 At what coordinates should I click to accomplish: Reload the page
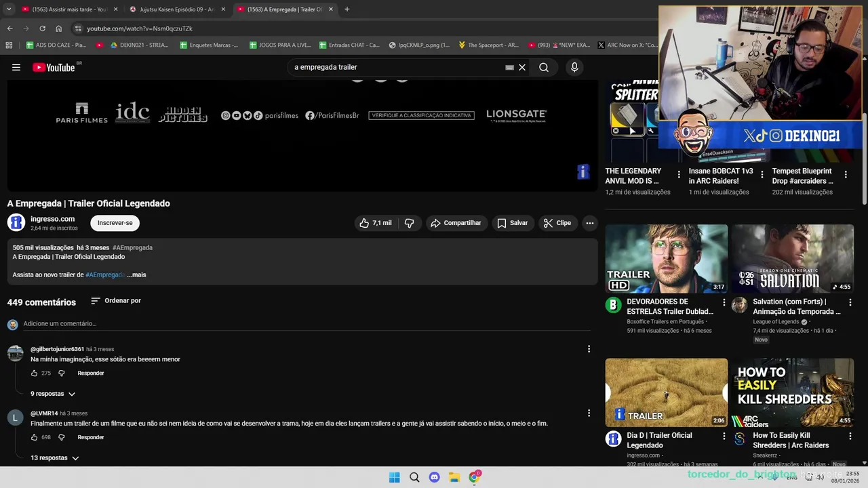pos(42,28)
